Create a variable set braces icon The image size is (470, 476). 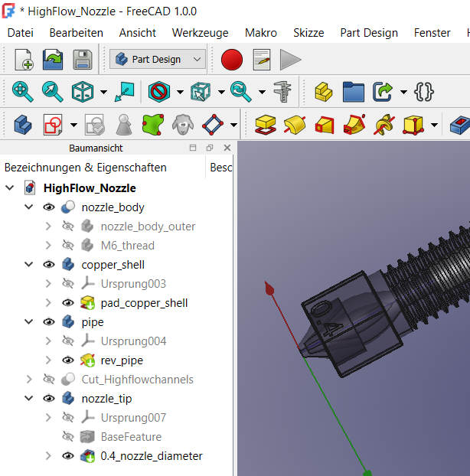424,92
